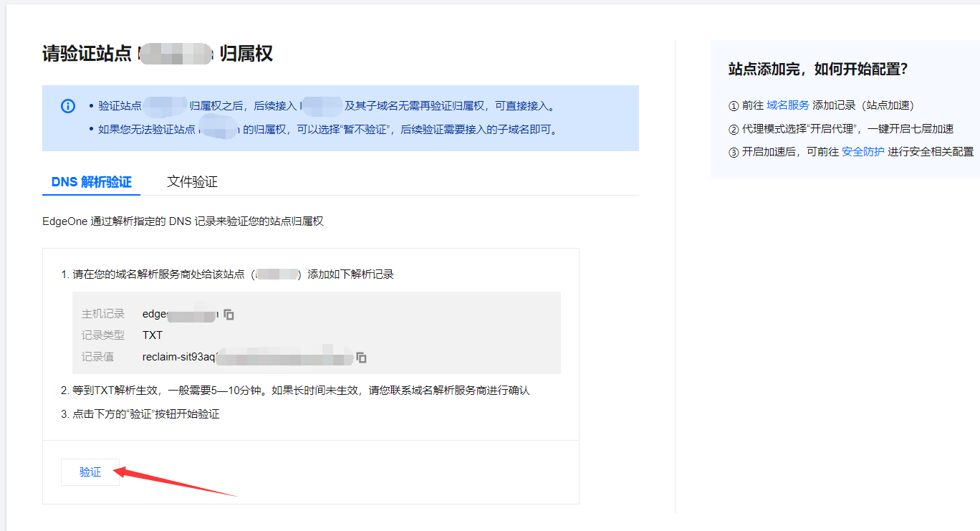Copy the reclaim-sit record value icon
This screenshot has height=531, width=980.
[x=362, y=357]
